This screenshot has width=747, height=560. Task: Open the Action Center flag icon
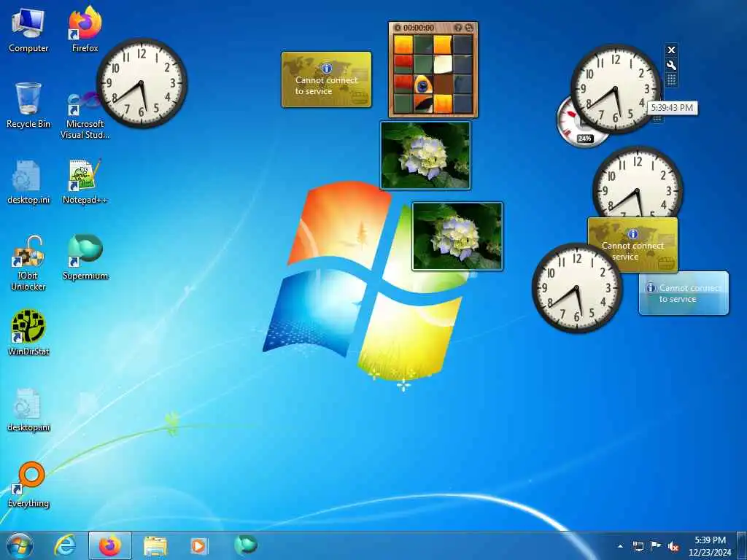point(656,546)
